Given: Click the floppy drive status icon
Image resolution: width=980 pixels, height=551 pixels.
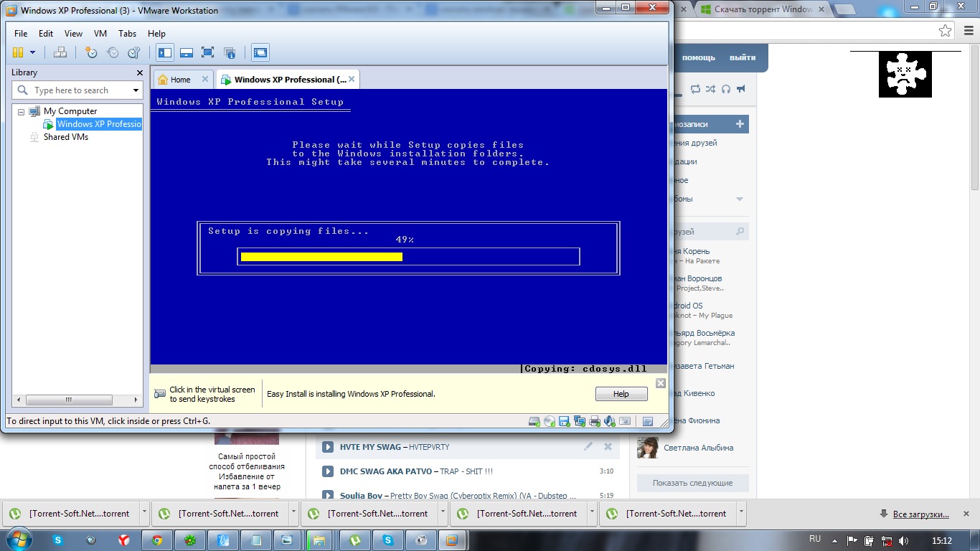Looking at the screenshot, I should pyautogui.click(x=565, y=421).
